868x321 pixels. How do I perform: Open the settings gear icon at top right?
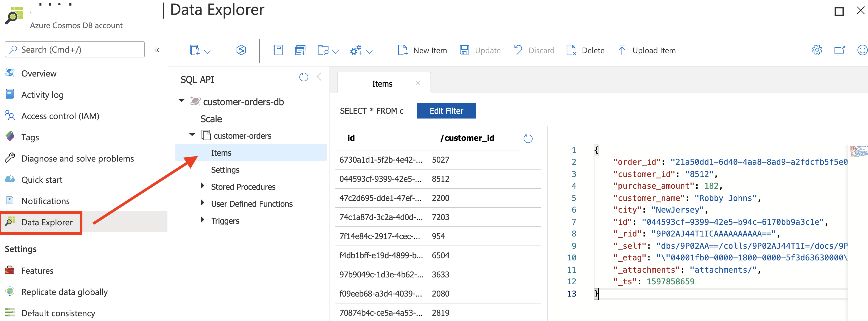tap(817, 50)
